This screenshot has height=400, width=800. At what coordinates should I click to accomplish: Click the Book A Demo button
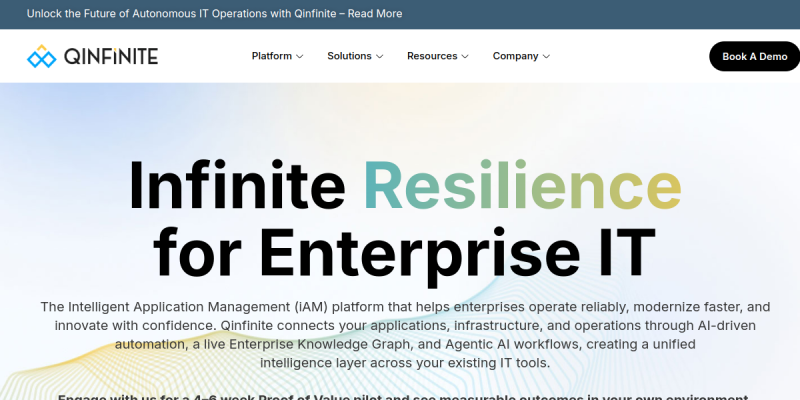click(755, 56)
